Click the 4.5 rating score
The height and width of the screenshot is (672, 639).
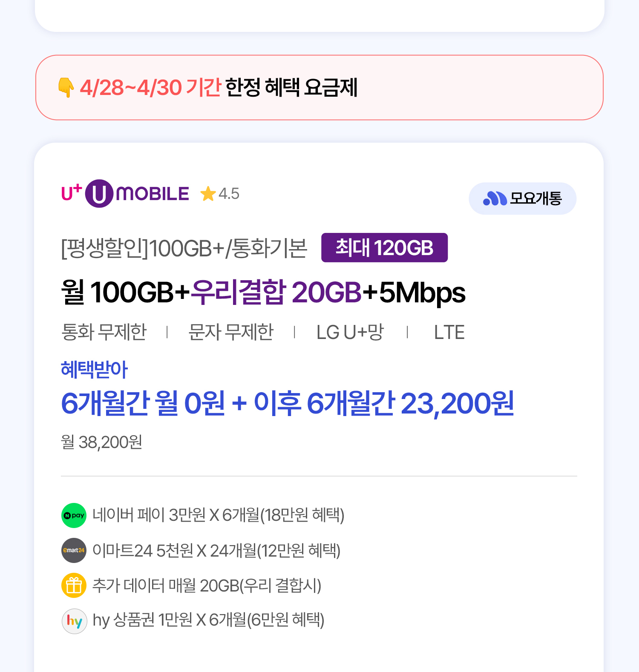point(229,194)
